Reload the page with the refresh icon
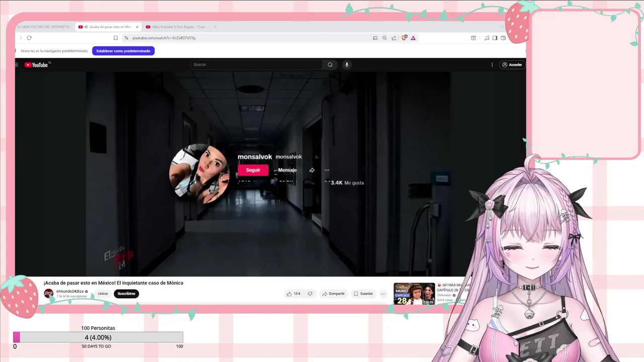This screenshot has width=644, height=362. (x=29, y=38)
